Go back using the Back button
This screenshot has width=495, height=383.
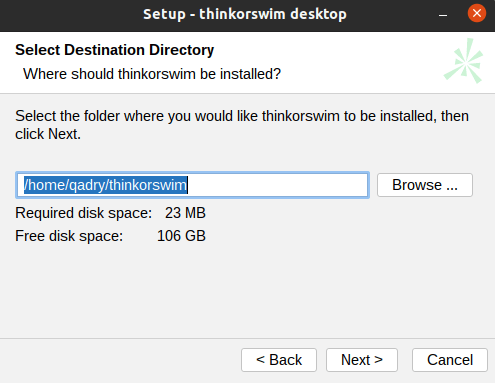pyautogui.click(x=279, y=360)
